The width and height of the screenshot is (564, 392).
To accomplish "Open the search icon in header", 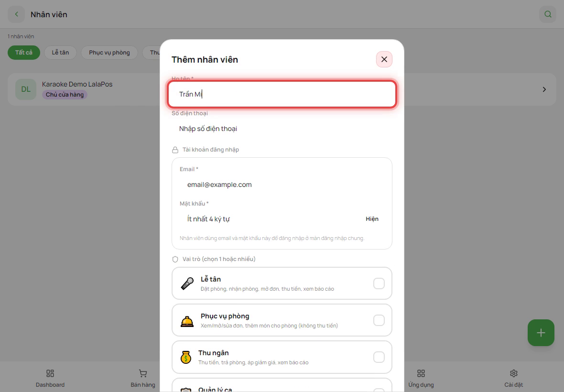I will click(x=547, y=14).
